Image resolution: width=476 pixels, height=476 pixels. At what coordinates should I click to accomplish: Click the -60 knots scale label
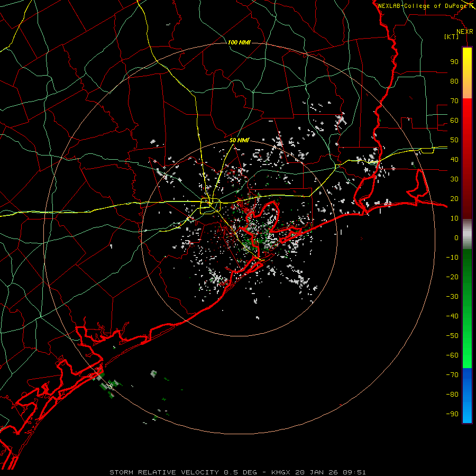[x=452, y=355]
